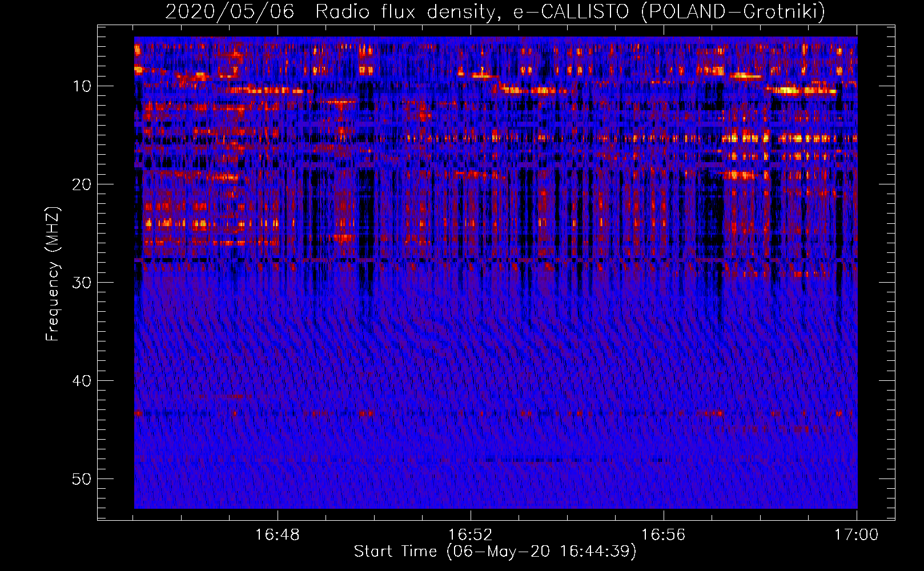
Task: Click the '16:56' time tick label
Action: [664, 535]
